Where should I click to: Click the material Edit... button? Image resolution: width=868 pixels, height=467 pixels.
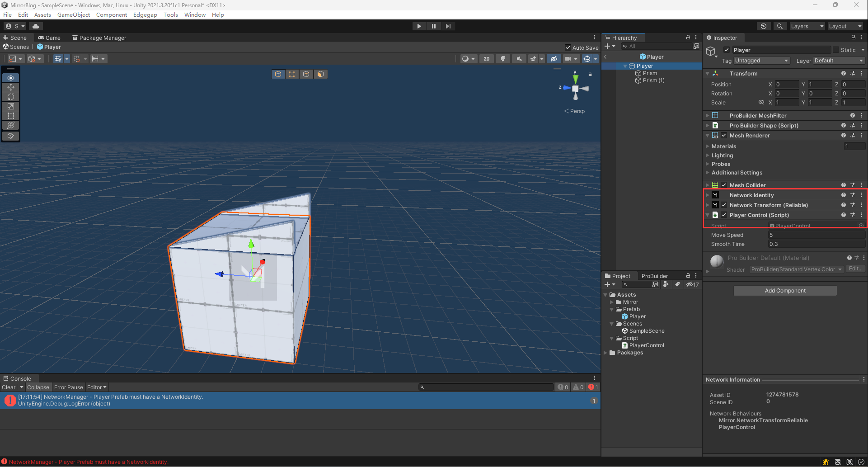click(x=855, y=269)
